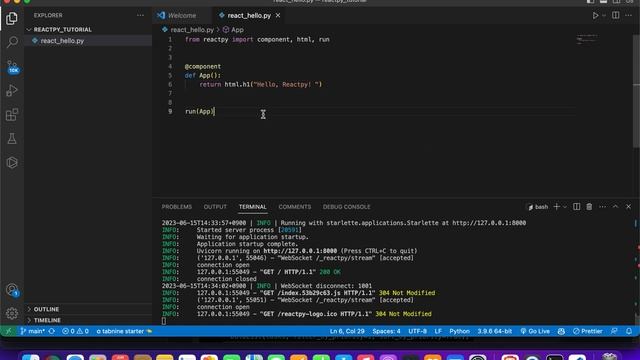
Task: Open the Run and Debug view
Action: 12,90
